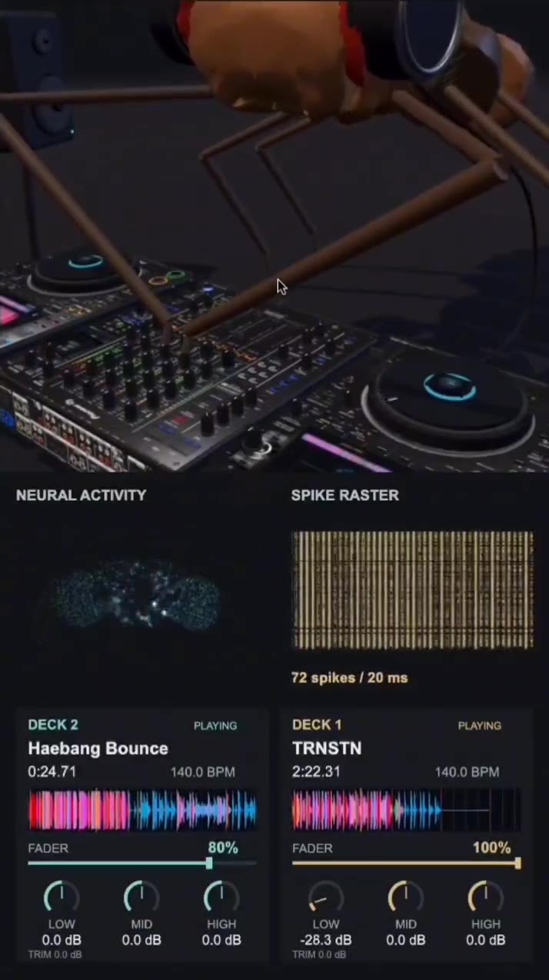The height and width of the screenshot is (980, 549).
Task: Click the Deck 1 140.0 BPM value
Action: (x=467, y=772)
